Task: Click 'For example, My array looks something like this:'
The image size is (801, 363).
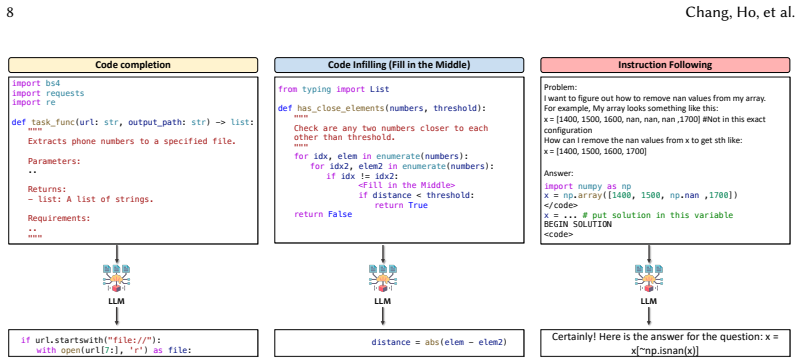Action: tap(631, 109)
